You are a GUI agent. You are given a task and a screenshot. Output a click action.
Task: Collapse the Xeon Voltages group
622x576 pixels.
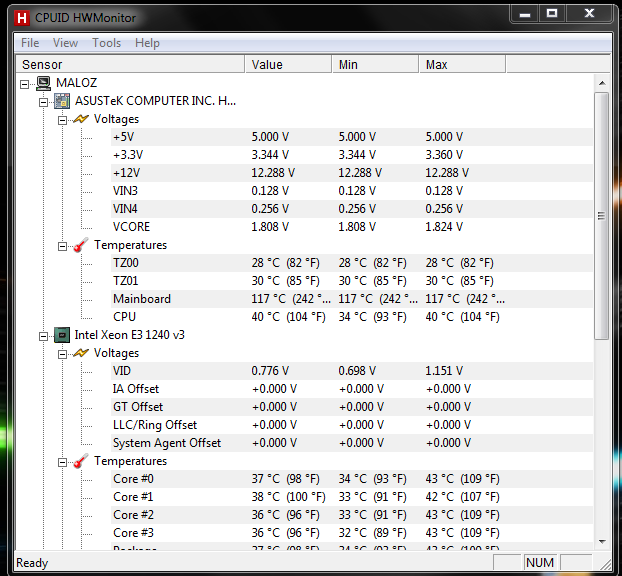[62, 354]
